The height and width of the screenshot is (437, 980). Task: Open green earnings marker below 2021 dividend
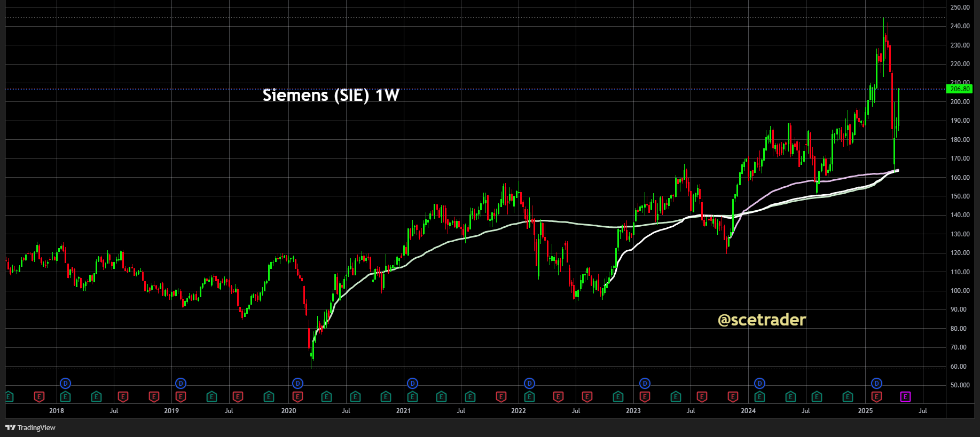(x=412, y=396)
